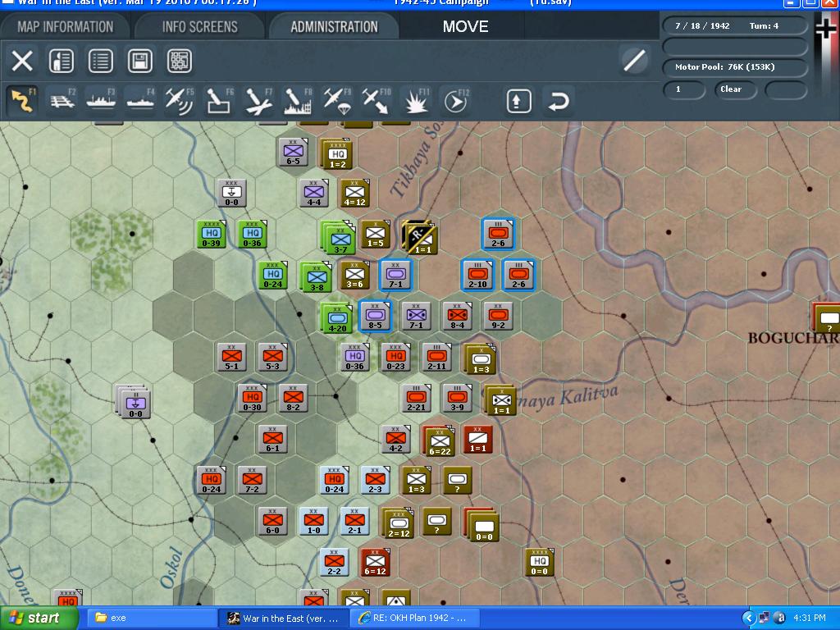Select the red HQ 0-30 counter
Viewport: 840px width, 630px height.
[x=253, y=398]
